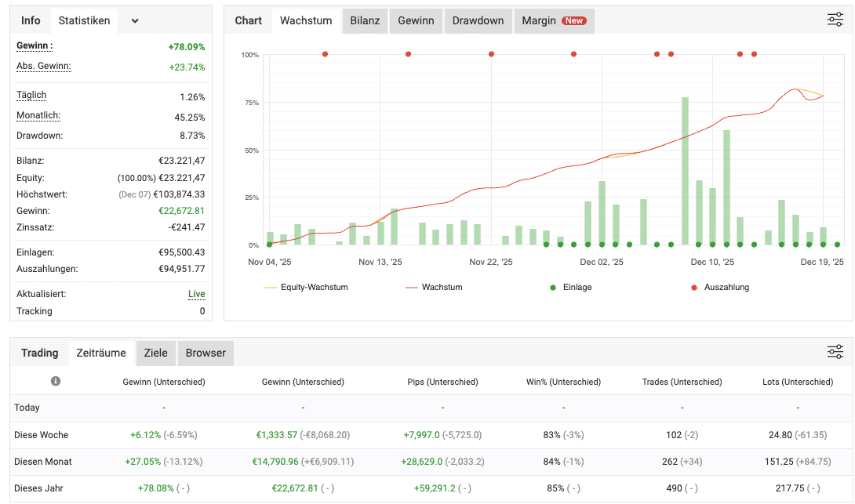Screen dimensions: 855x504
Task: Click the Live update status link
Action: [196, 294]
